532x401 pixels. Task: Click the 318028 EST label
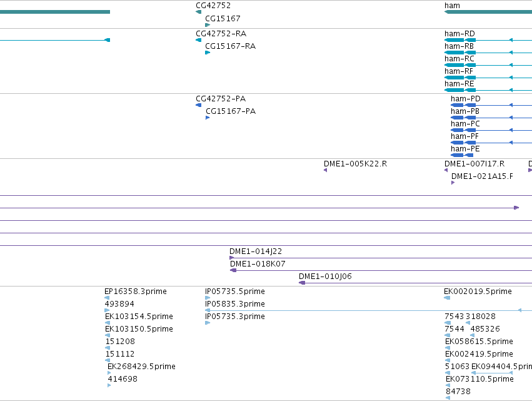pos(481,317)
